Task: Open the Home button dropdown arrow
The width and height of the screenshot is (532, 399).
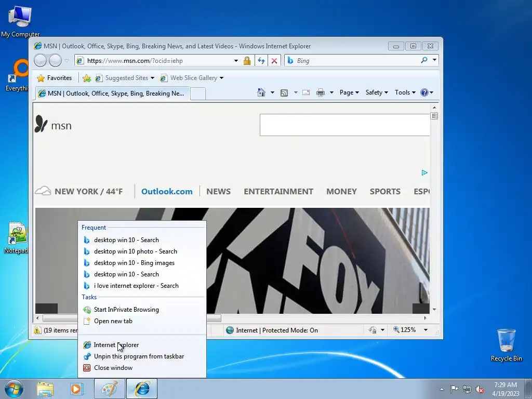Action: pos(272,92)
